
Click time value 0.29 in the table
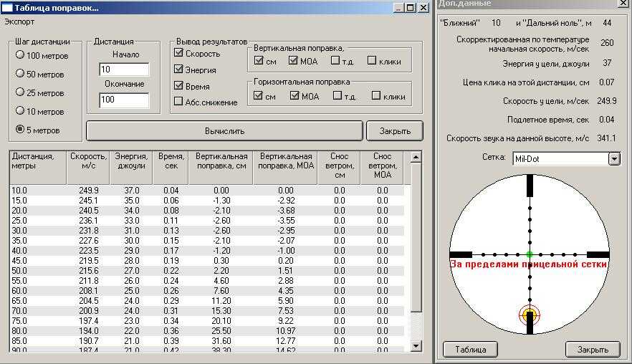tap(171, 301)
